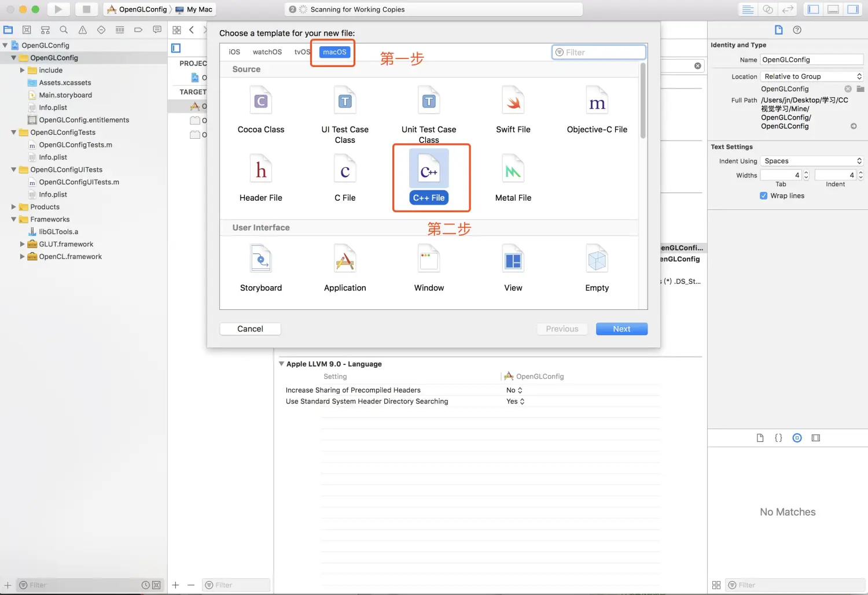Select the C++ File template
Screen dimensions: 868x595
click(429, 177)
